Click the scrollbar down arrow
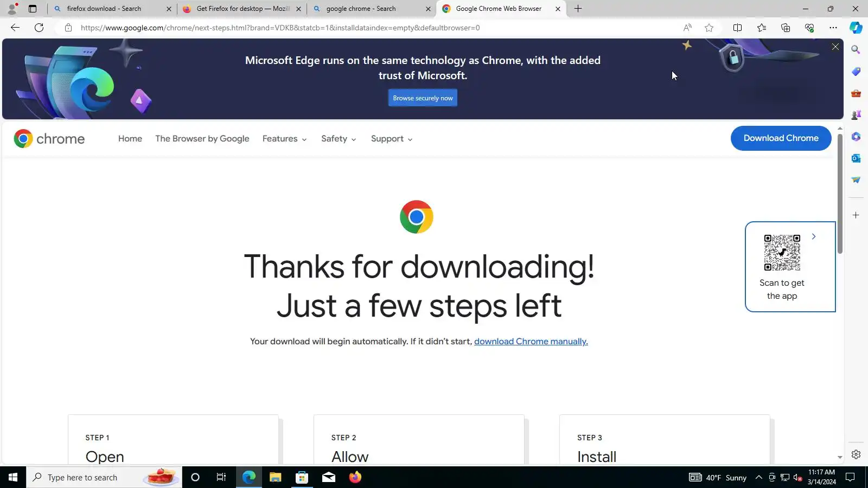This screenshot has height=488, width=868. pos(840,458)
